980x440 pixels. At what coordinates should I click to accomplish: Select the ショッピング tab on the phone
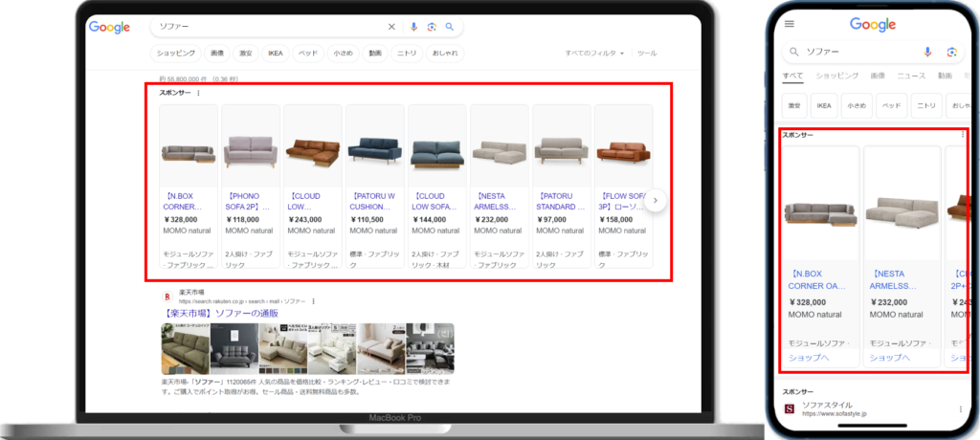click(836, 76)
